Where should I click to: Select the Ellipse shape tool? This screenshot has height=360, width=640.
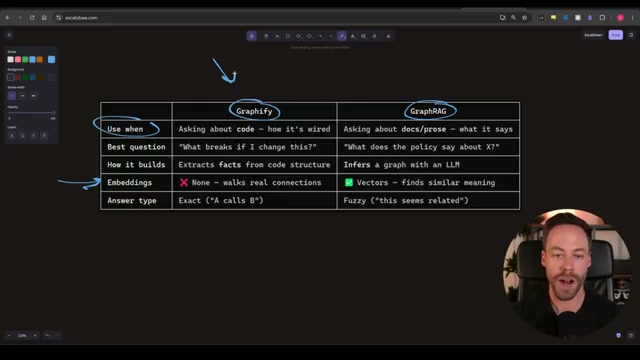pyautogui.click(x=309, y=36)
